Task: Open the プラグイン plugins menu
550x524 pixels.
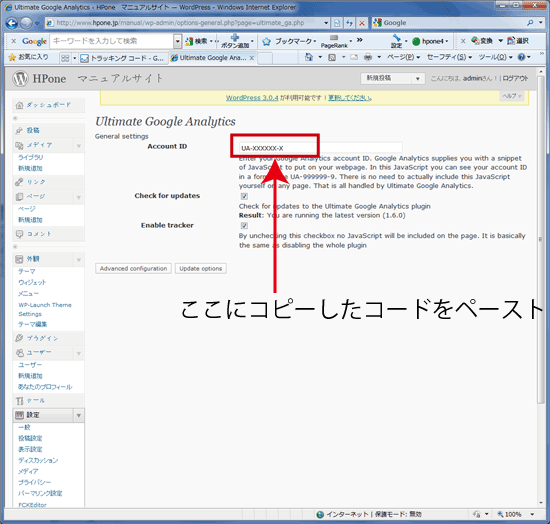Action: (48, 338)
